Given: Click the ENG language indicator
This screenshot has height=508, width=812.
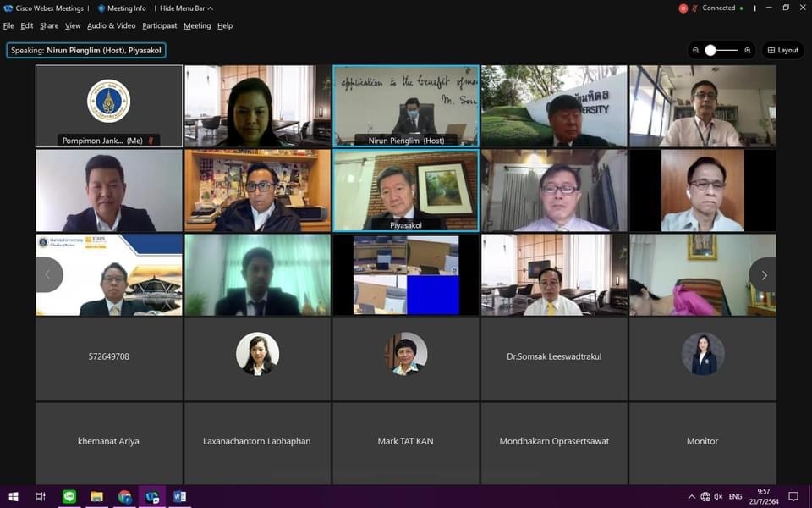Looking at the screenshot, I should pyautogui.click(x=736, y=496).
